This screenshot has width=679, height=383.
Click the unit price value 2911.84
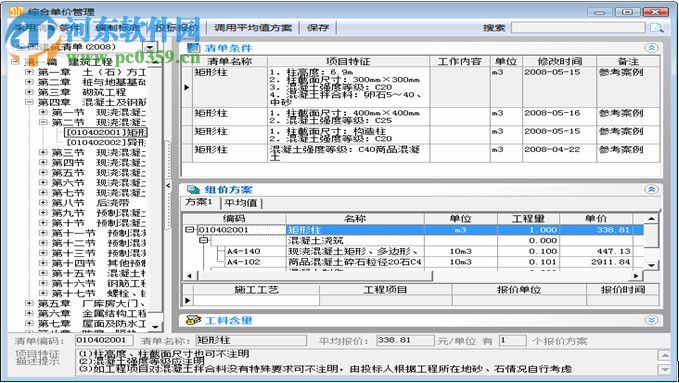(x=610, y=262)
